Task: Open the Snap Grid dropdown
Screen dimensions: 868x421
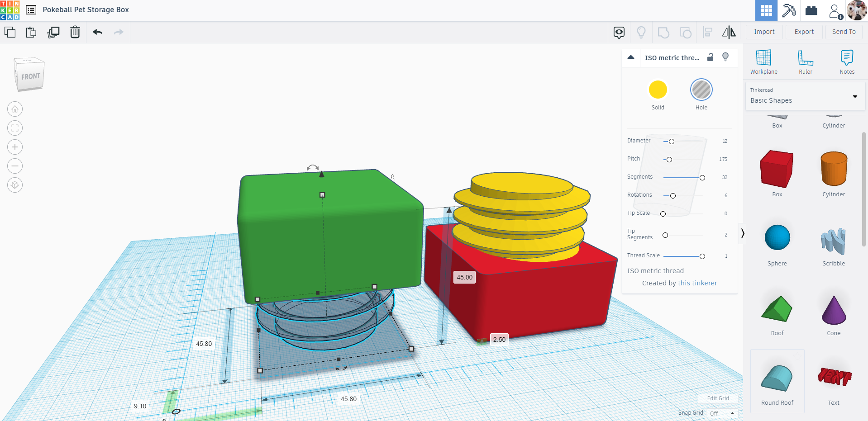Action: point(721,413)
